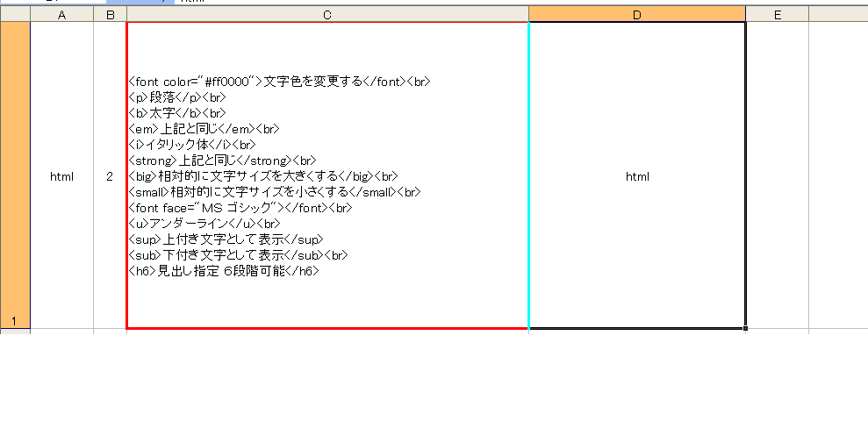
Task: Click divider between column C and D headers
Action: click(x=528, y=14)
